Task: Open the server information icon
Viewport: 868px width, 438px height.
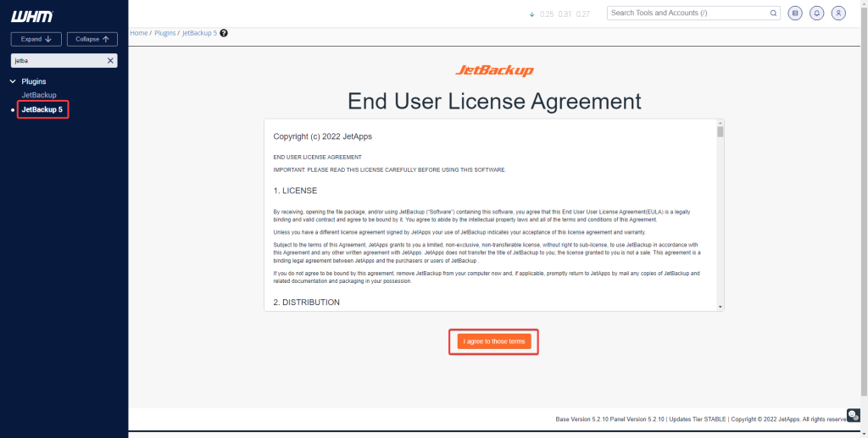Action: pyautogui.click(x=795, y=14)
